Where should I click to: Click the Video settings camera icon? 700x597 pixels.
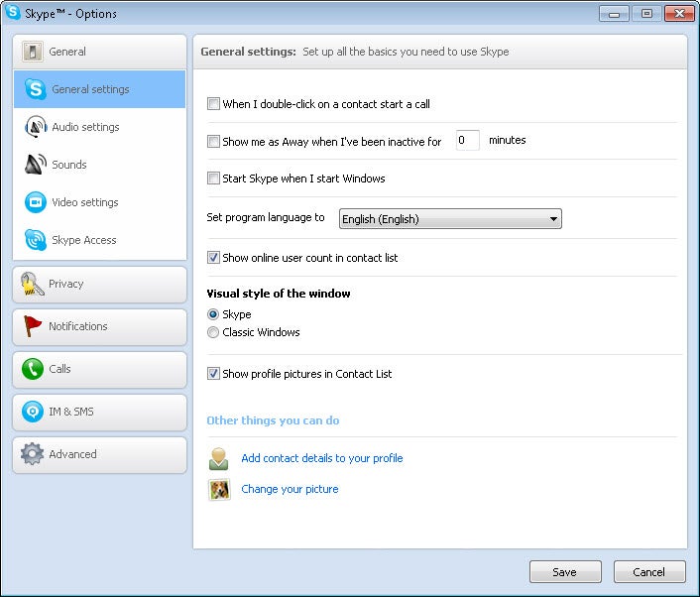click(36, 202)
